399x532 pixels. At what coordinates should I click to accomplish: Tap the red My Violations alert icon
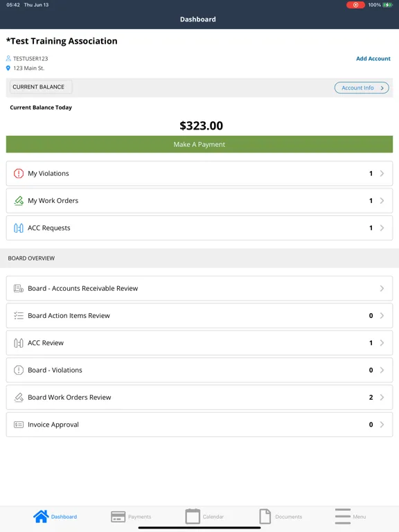click(x=19, y=173)
